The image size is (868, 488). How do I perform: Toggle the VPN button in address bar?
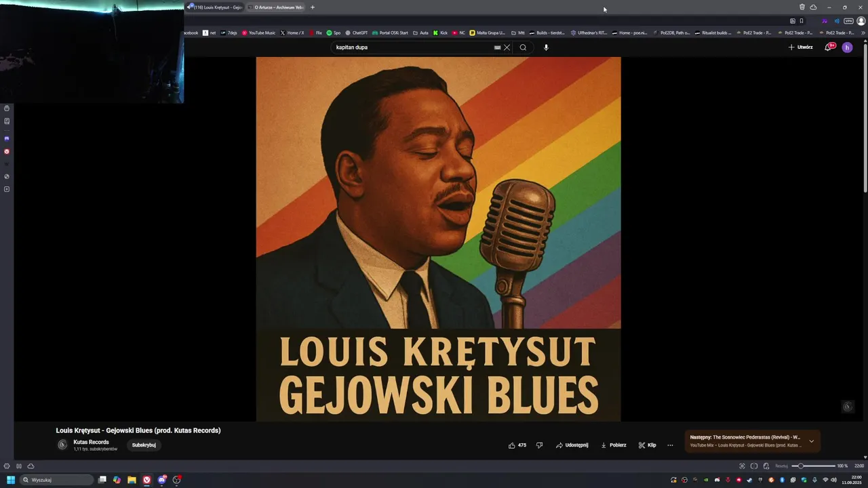tap(848, 21)
